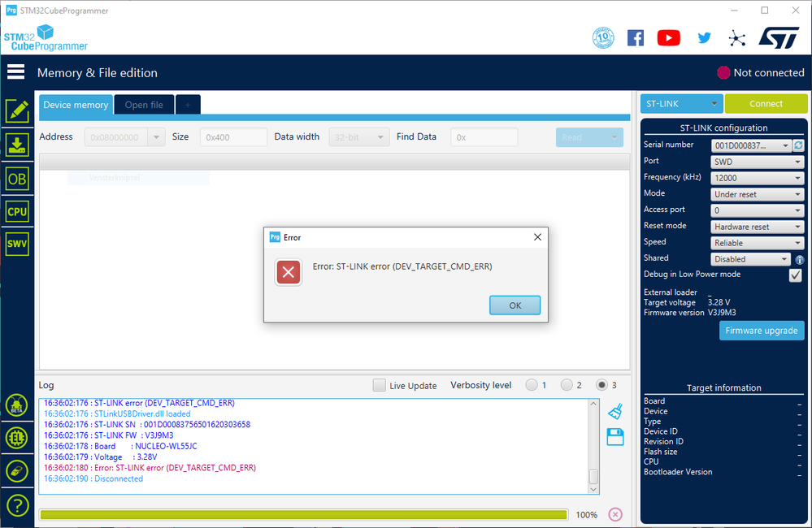Click OK in the Error dialog
This screenshot has height=528, width=812.
tap(515, 305)
